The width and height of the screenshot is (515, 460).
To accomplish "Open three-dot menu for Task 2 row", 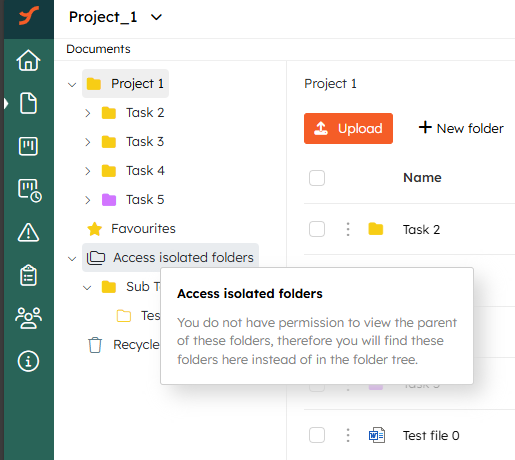I will (348, 229).
